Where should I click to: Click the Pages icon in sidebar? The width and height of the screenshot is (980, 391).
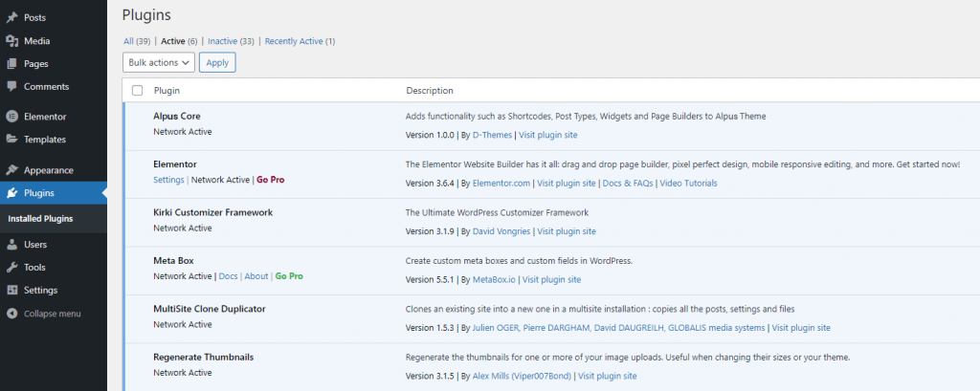pyautogui.click(x=11, y=64)
